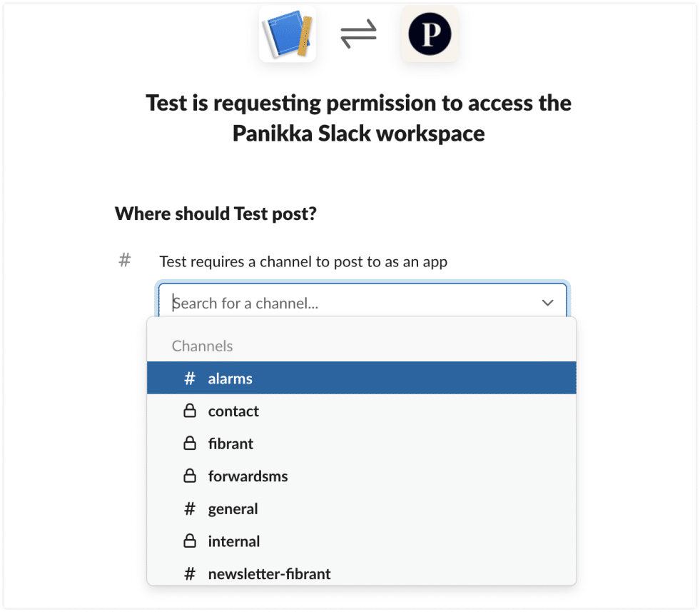
Task: Click the lock icon beside forwardsms
Action: coord(190,476)
